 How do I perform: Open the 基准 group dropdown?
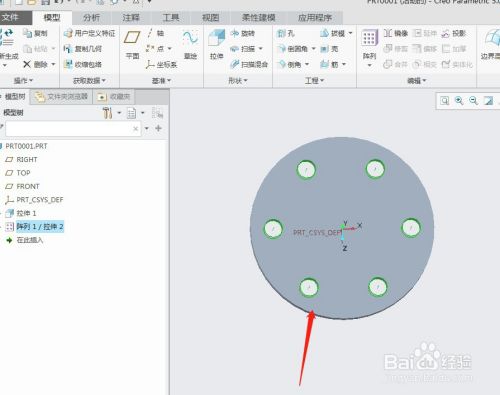tap(161, 80)
